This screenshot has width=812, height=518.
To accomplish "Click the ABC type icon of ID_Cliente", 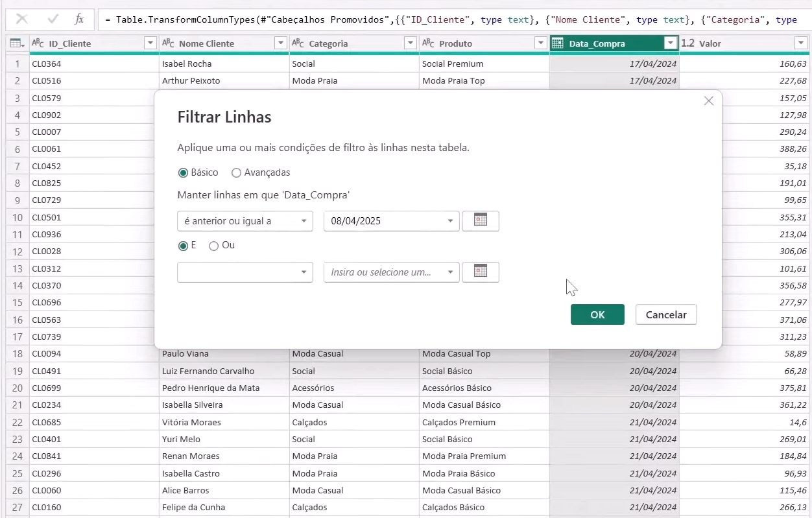I will point(38,43).
